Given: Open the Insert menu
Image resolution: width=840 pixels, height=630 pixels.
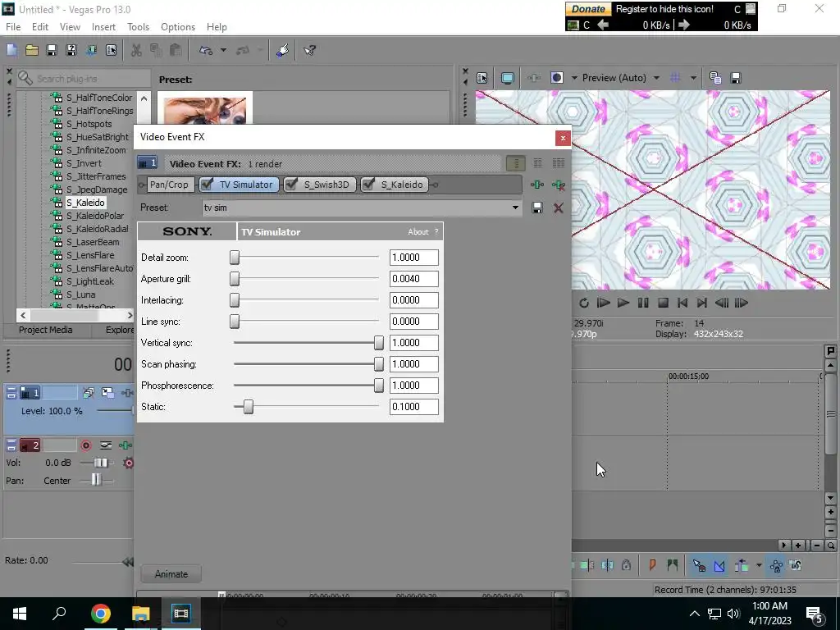Looking at the screenshot, I should pos(103,27).
